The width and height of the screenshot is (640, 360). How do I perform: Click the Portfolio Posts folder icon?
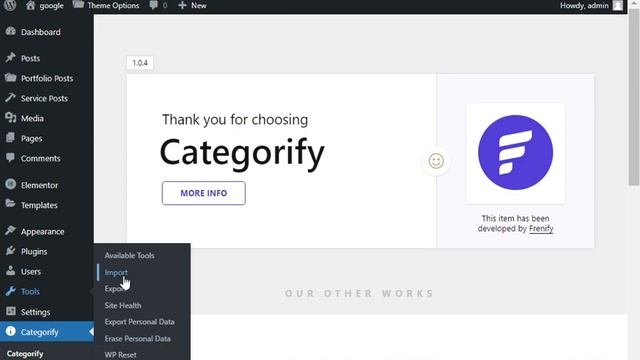pyautogui.click(x=11, y=78)
